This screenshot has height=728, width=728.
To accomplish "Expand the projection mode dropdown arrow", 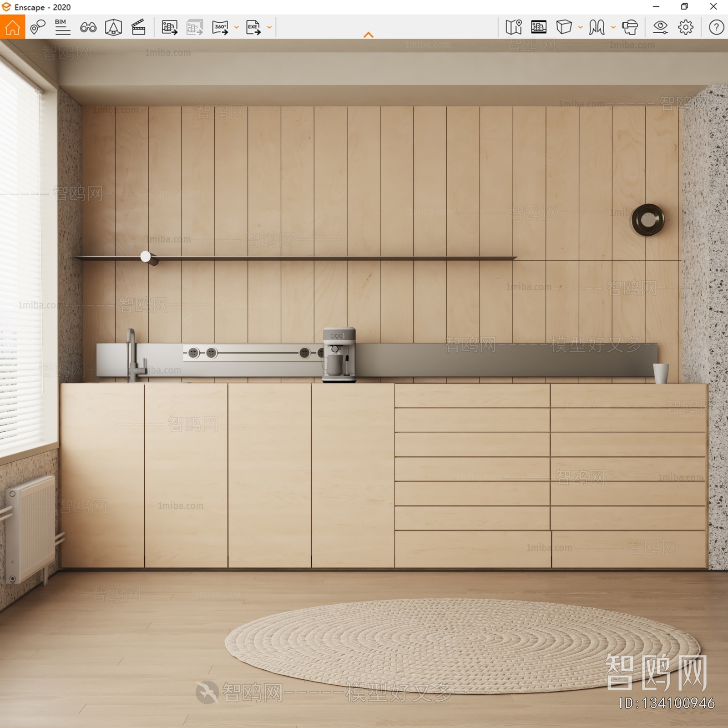I will click(x=581, y=27).
